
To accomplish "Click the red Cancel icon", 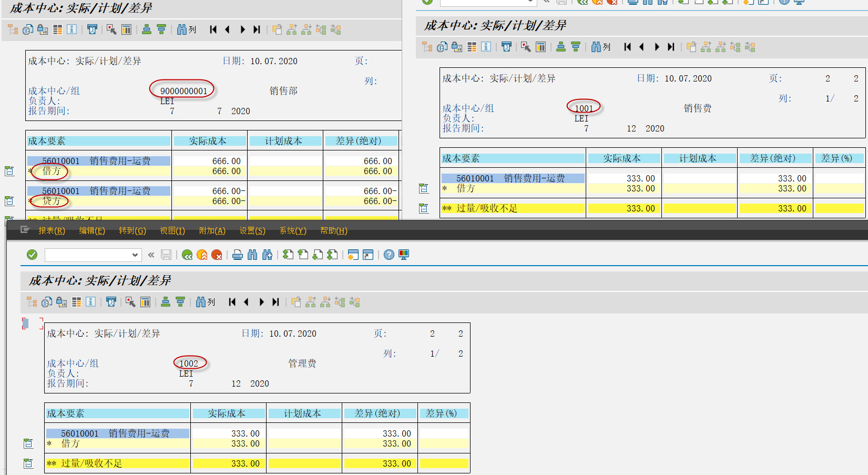I will [216, 255].
